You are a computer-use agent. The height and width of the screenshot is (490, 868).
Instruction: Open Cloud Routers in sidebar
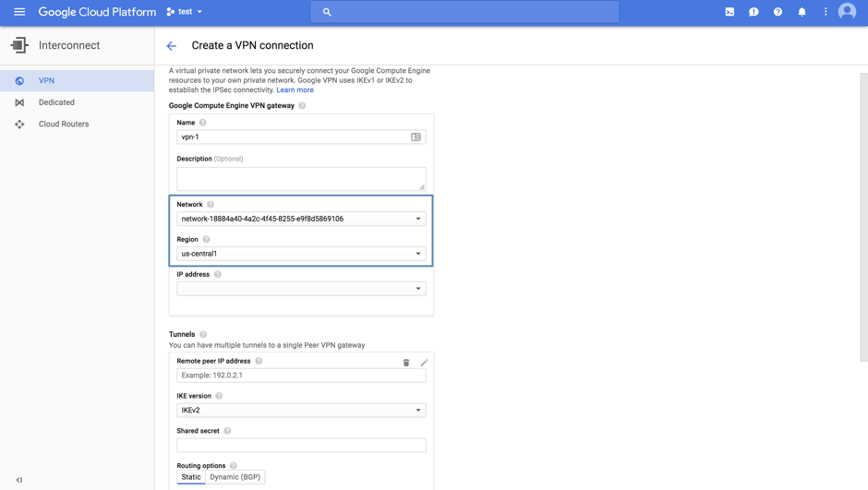point(64,124)
